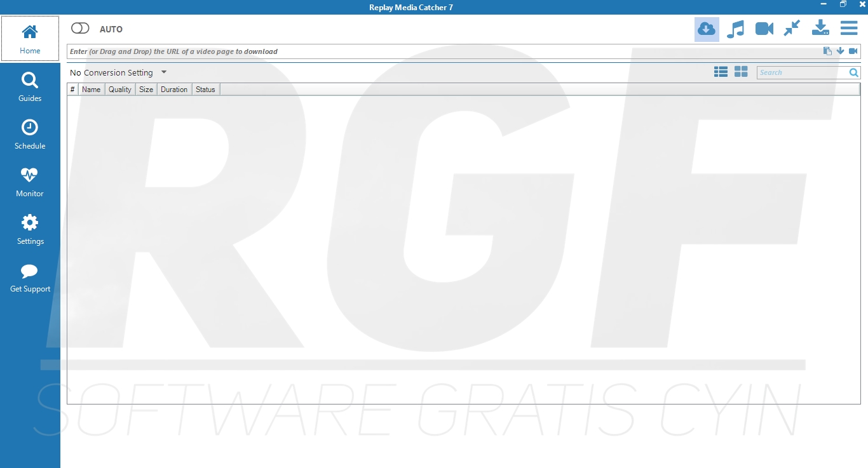Expand the No Conversion Setting dropdown

pyautogui.click(x=164, y=72)
